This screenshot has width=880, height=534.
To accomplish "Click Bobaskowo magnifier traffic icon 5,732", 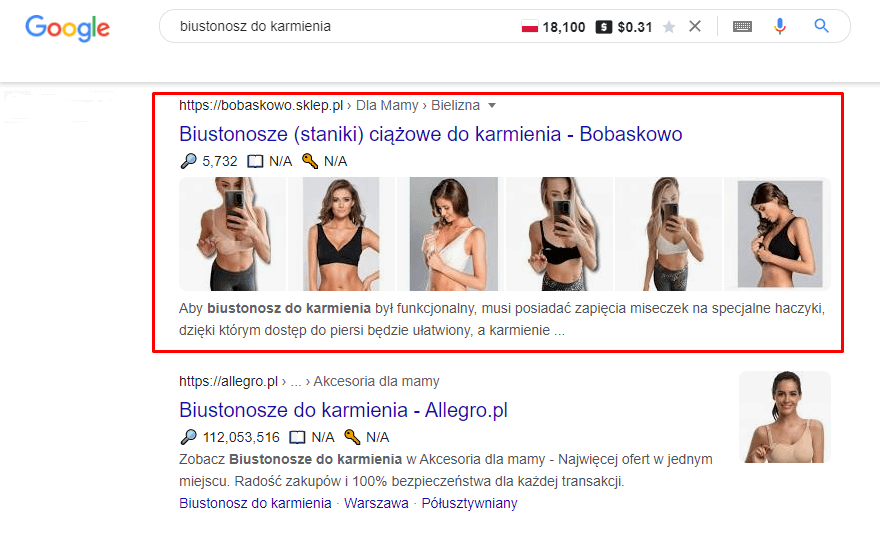I will [x=189, y=161].
